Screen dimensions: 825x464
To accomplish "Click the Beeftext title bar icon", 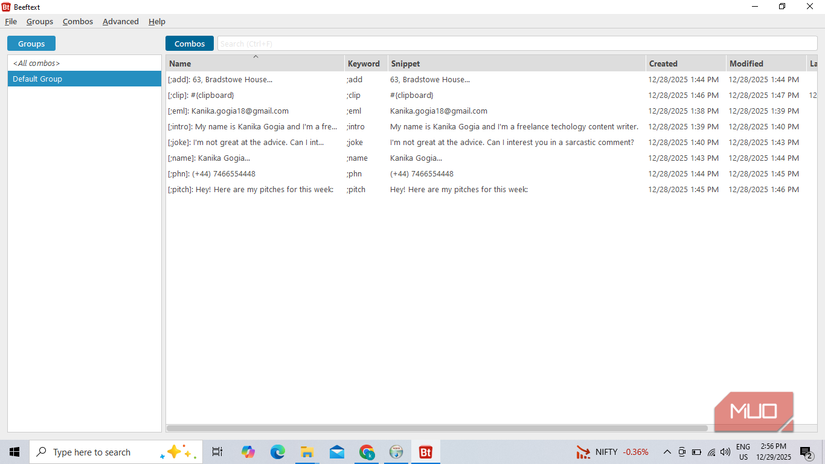I will pos(6,7).
